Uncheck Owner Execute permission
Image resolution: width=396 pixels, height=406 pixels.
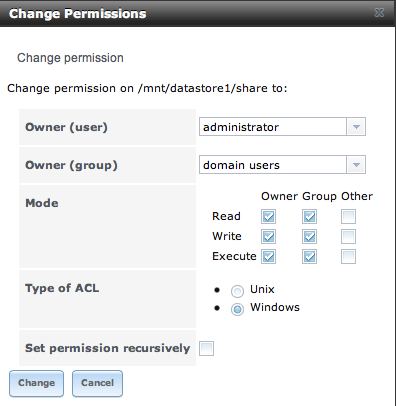click(268, 257)
